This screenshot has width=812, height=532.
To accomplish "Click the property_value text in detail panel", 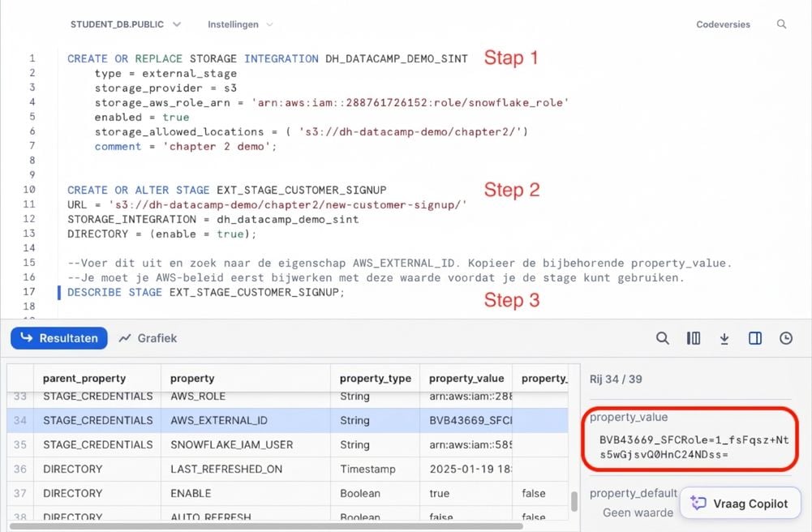I will pyautogui.click(x=629, y=417).
